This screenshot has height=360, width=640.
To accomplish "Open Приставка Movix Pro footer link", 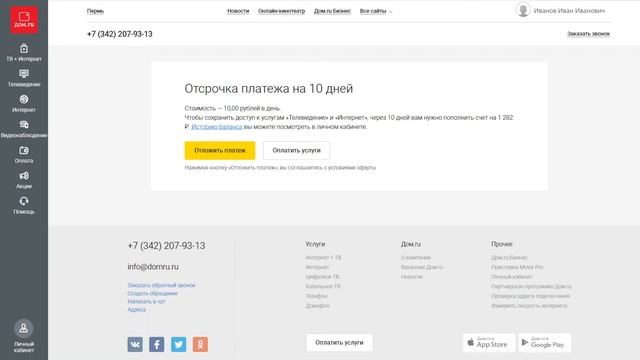I will (x=517, y=267).
